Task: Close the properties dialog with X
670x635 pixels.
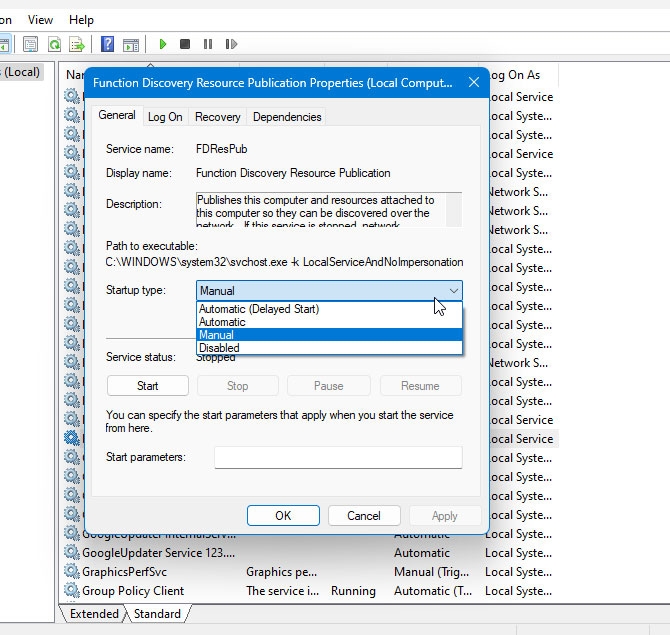Action: point(473,82)
